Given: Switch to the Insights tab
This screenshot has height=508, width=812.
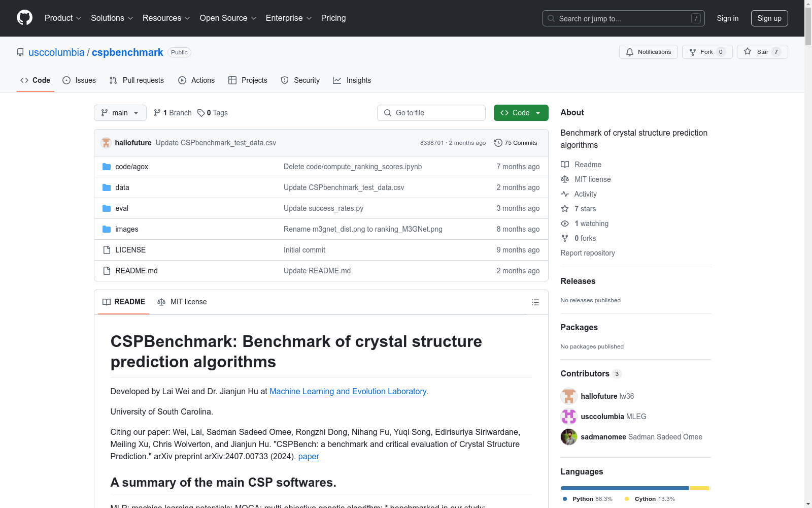Looking at the screenshot, I should point(352,80).
